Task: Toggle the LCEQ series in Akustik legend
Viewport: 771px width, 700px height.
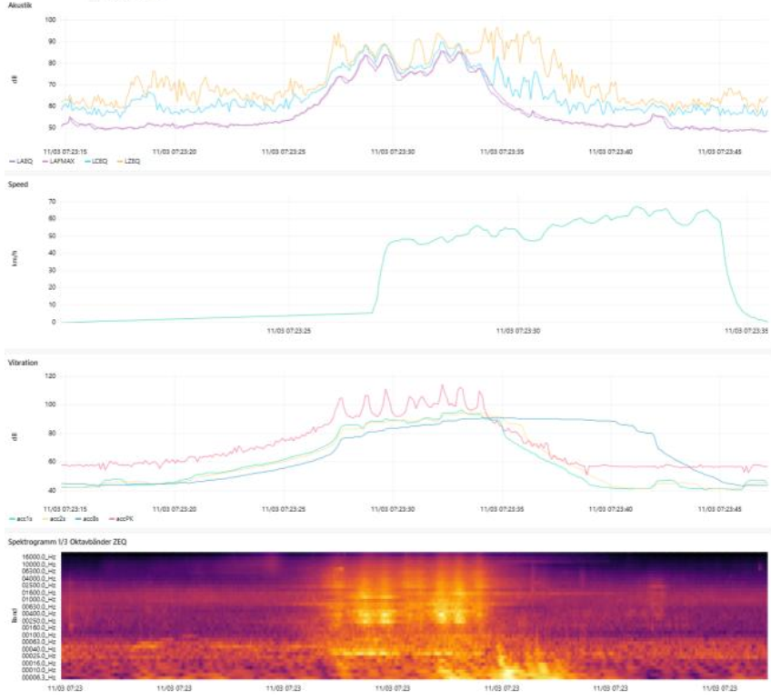Action: point(96,161)
